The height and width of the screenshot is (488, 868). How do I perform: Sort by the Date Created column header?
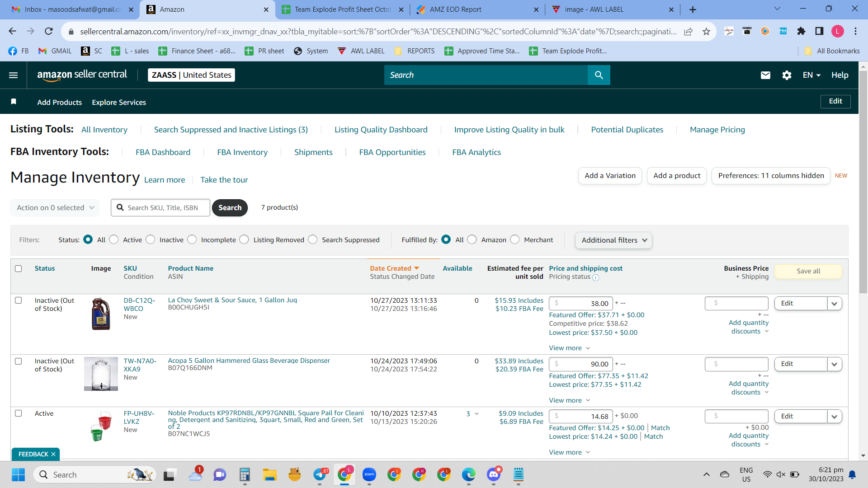point(395,268)
